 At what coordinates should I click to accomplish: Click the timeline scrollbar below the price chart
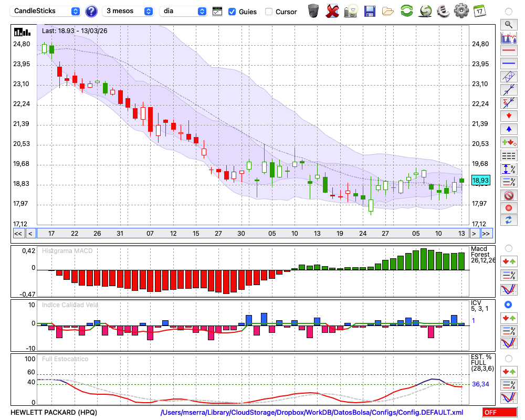click(252, 234)
